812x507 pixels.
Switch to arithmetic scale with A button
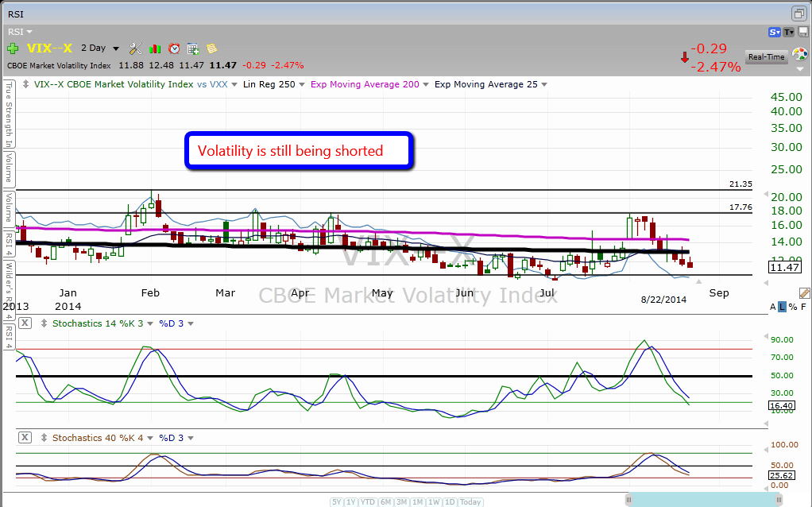[772, 307]
